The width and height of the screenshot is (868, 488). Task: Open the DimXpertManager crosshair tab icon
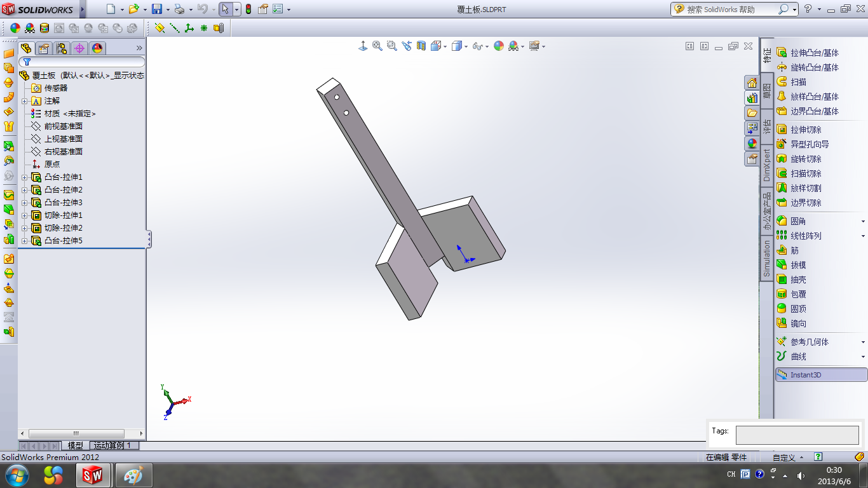79,48
